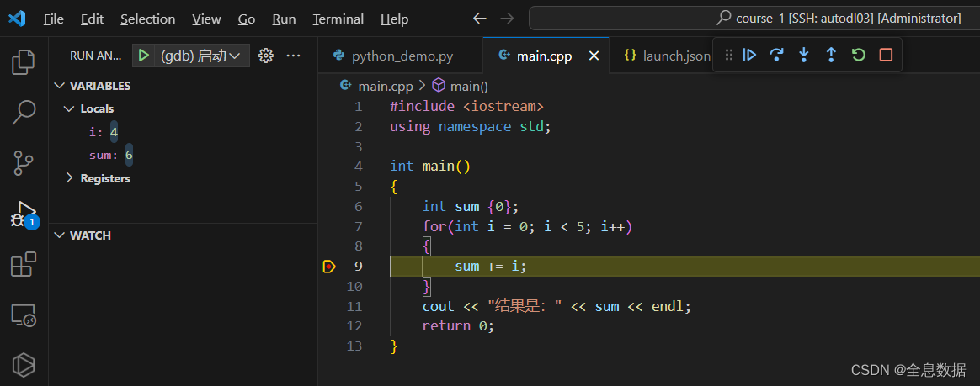Switch to the python_demo.py tab
Viewport: 980px width, 386px height.
tap(400, 56)
